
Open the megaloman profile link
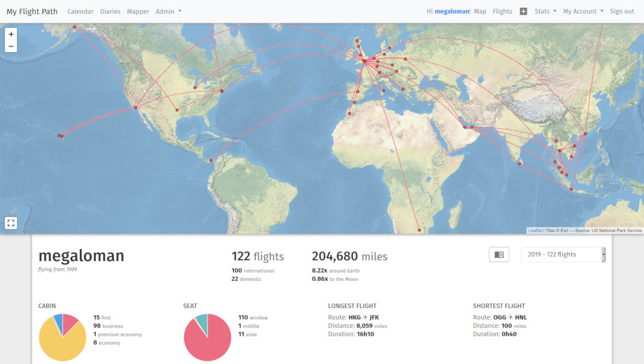click(451, 12)
